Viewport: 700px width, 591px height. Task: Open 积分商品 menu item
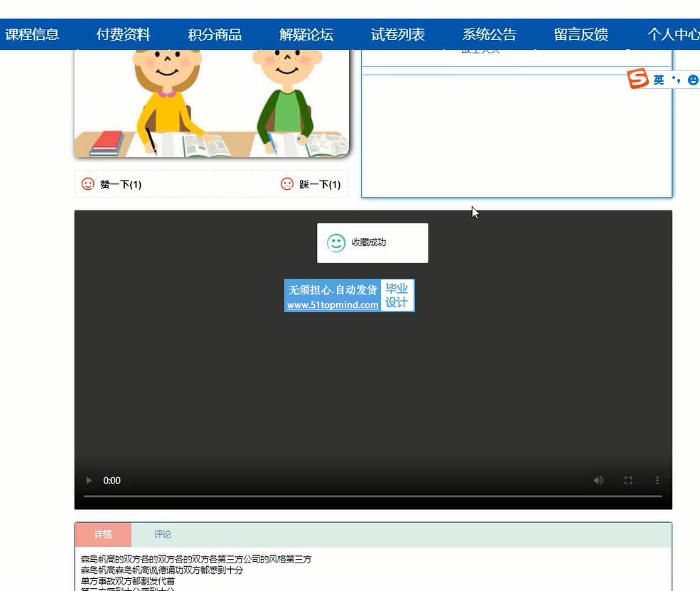point(215,34)
